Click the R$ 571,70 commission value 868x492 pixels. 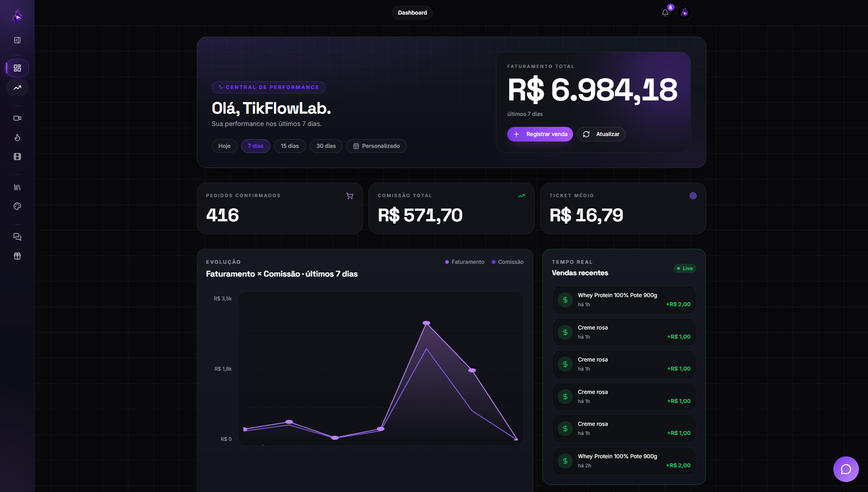(420, 215)
